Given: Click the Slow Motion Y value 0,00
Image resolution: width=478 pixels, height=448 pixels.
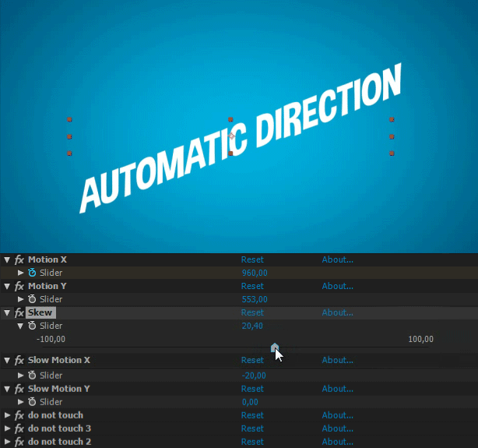Looking at the screenshot, I should coord(250,402).
